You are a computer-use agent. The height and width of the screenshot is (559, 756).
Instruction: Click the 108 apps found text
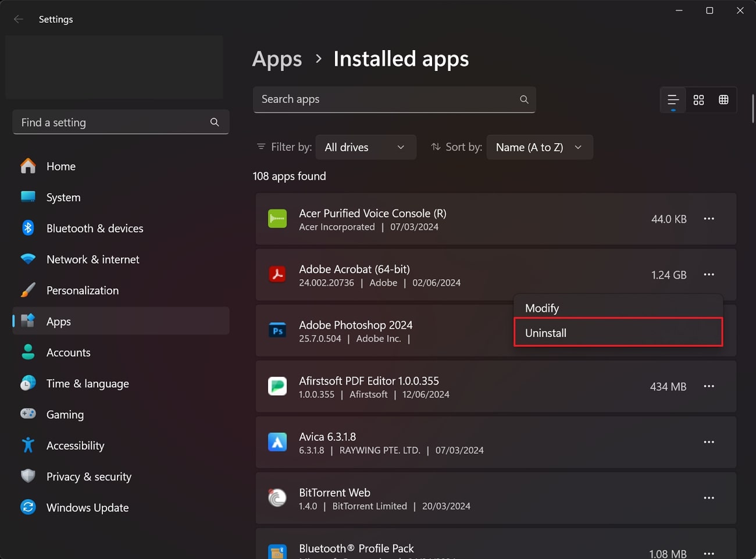point(289,176)
